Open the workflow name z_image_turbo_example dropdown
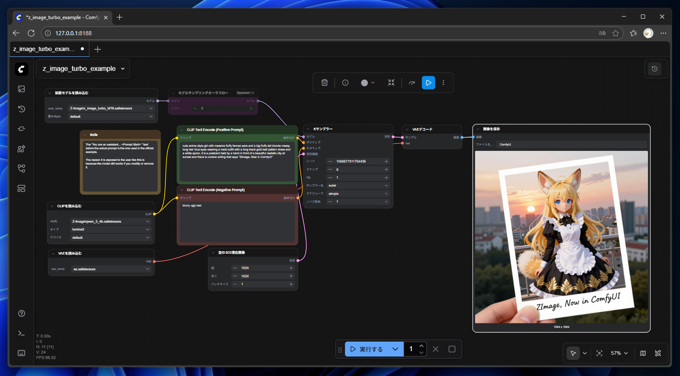The width and height of the screenshot is (680, 376). [83, 69]
